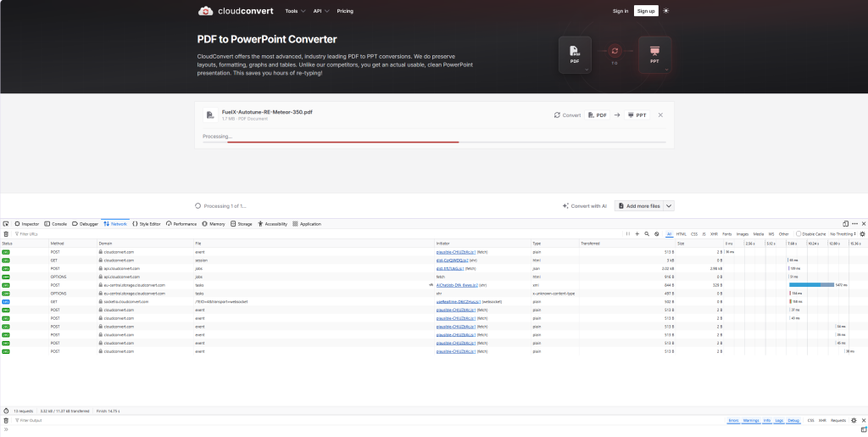Click the Convert refresh icon button
This screenshot has width=868, height=437.
pos(567,115)
